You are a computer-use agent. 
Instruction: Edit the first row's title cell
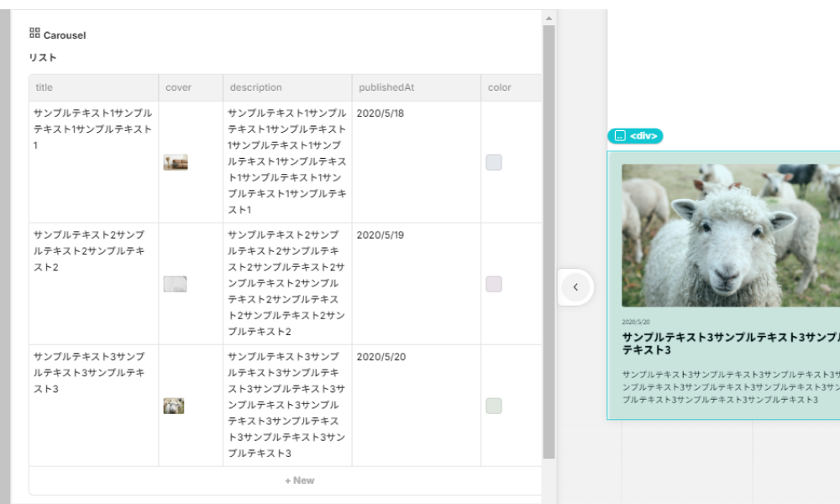[93, 129]
